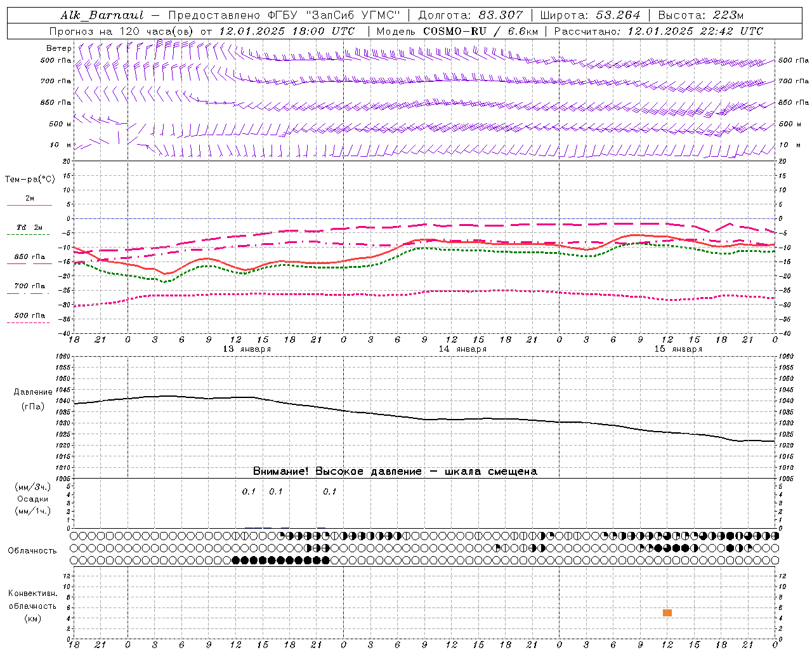Click the Широта: 53.264 value
This screenshot has height=650, width=812.
(x=590, y=15)
